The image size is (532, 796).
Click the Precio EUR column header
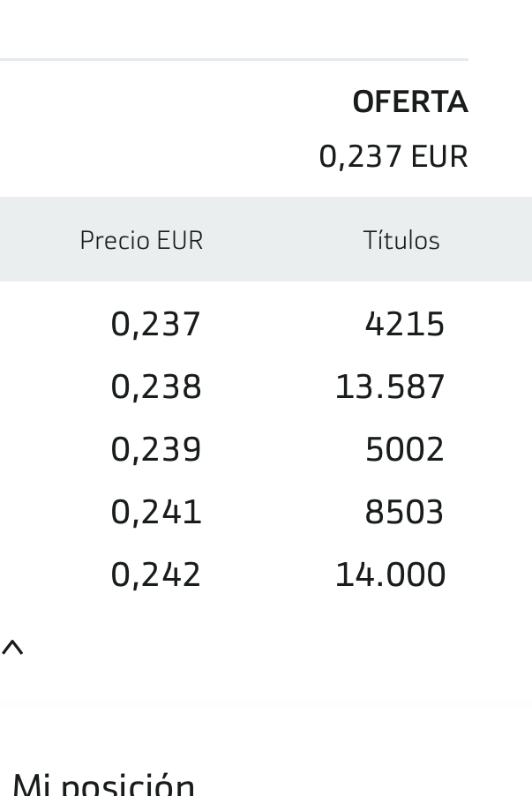[x=142, y=240]
